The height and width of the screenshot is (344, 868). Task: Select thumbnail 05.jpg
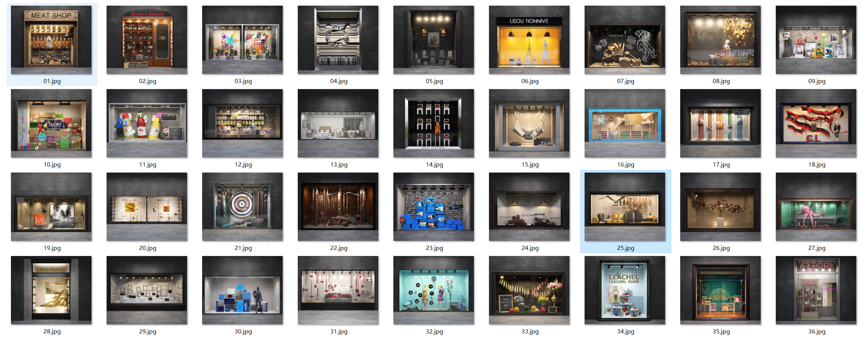click(x=434, y=40)
